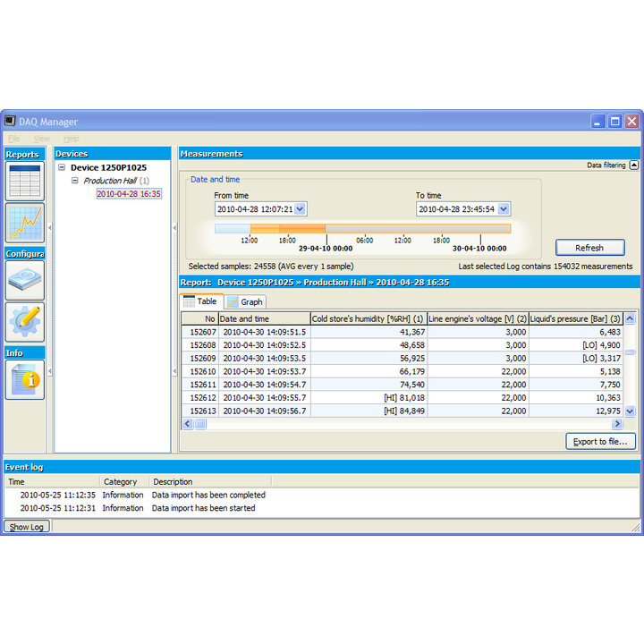Select log entry 2010-04-28 16:35
The image size is (644, 644).
[x=129, y=193]
